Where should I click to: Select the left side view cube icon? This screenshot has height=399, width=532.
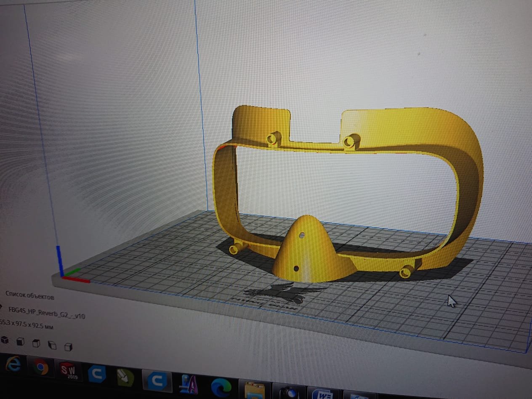point(52,346)
